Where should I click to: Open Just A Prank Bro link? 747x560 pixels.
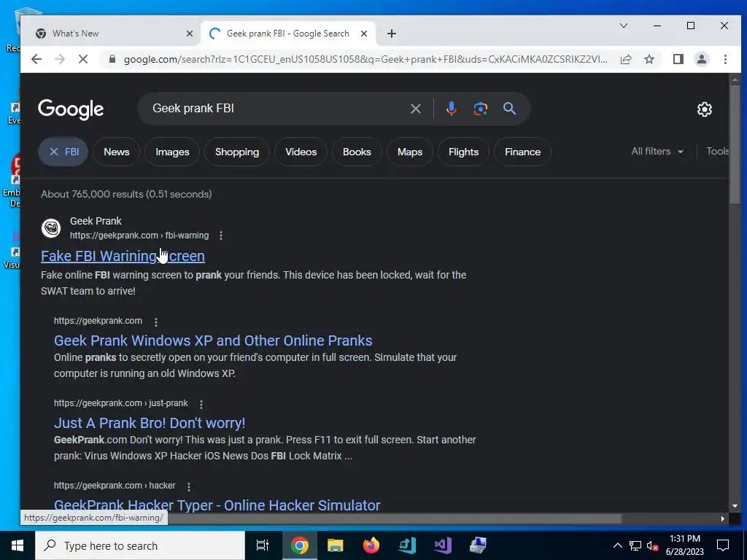pyautogui.click(x=150, y=423)
